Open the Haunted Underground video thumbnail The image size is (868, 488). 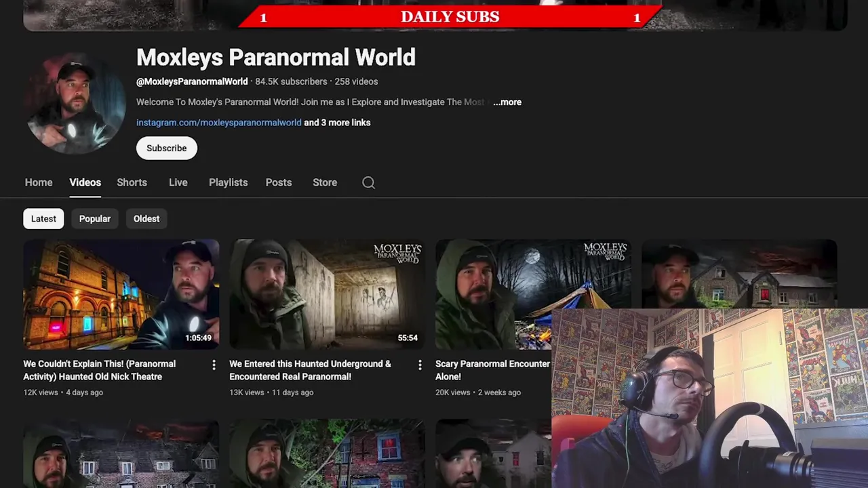[328, 294]
